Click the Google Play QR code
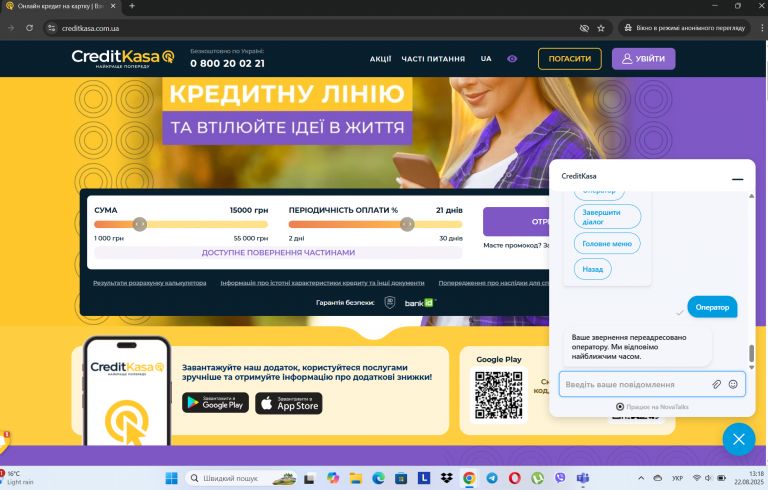 point(499,395)
